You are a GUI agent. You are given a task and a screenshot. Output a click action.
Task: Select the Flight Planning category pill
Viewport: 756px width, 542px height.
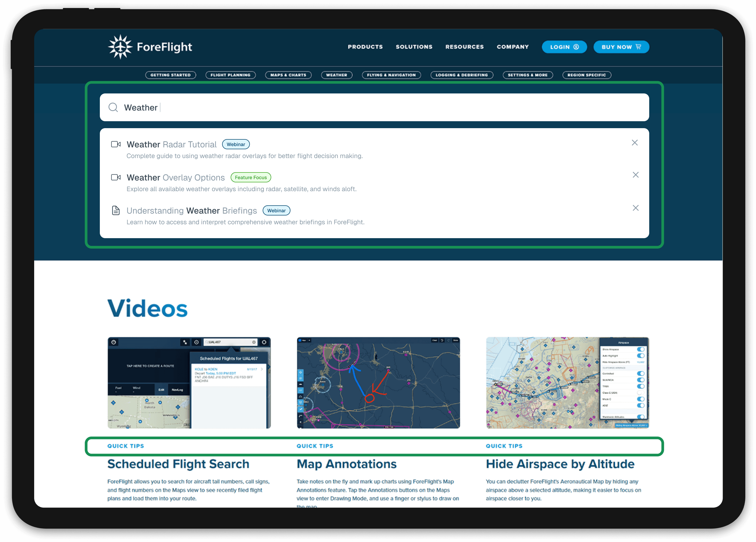click(230, 75)
